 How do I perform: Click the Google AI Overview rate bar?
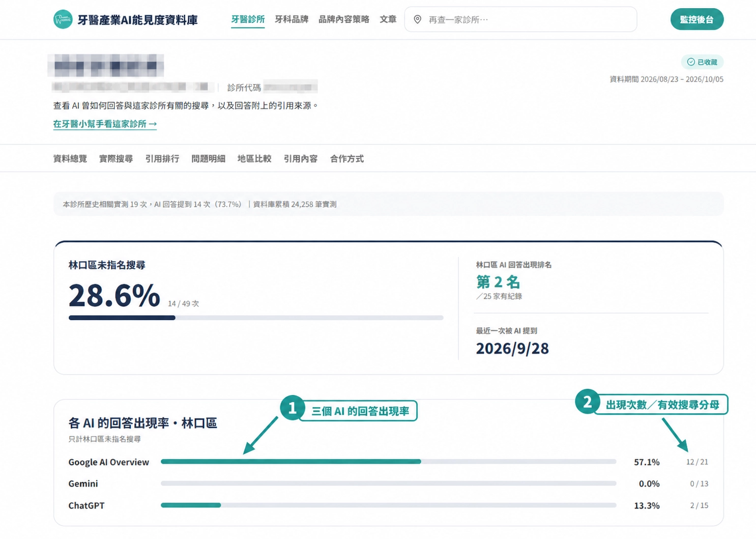pos(389,462)
